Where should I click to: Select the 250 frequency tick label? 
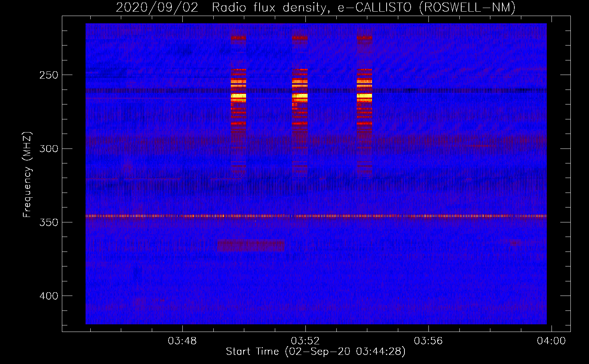point(49,75)
